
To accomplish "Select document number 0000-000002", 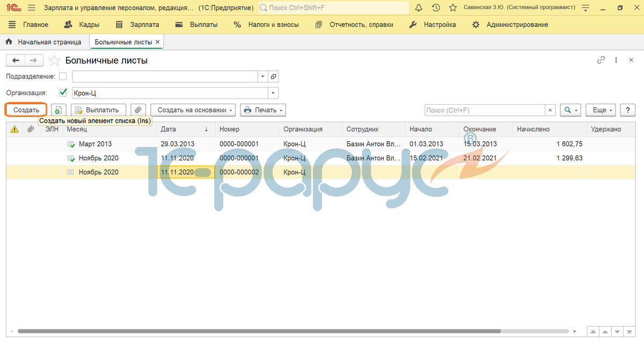I will pos(239,172).
